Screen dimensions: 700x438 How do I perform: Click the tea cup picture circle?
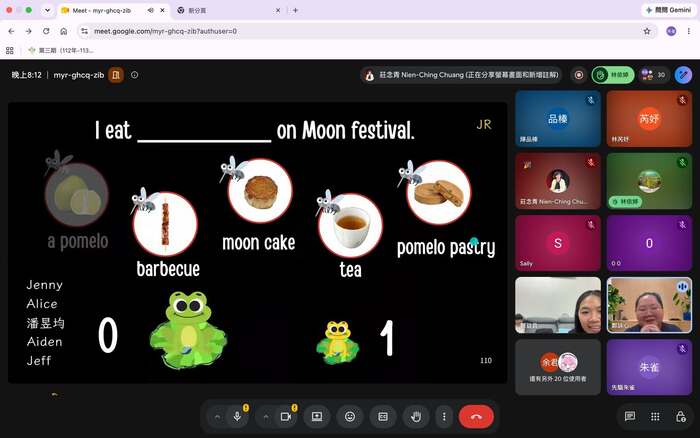350,225
